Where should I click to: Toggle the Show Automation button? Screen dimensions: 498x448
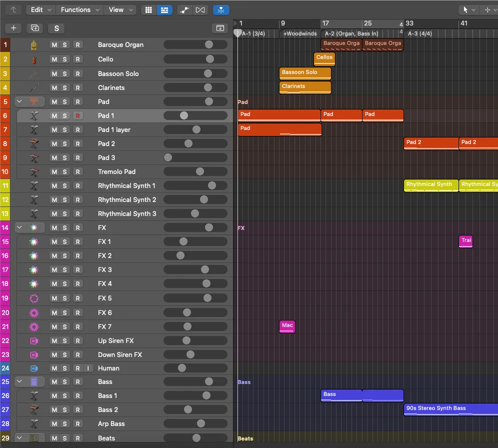(184, 10)
